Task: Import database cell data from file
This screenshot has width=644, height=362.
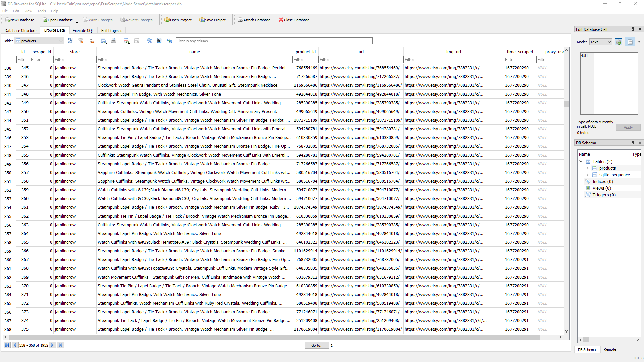Action: point(630,42)
